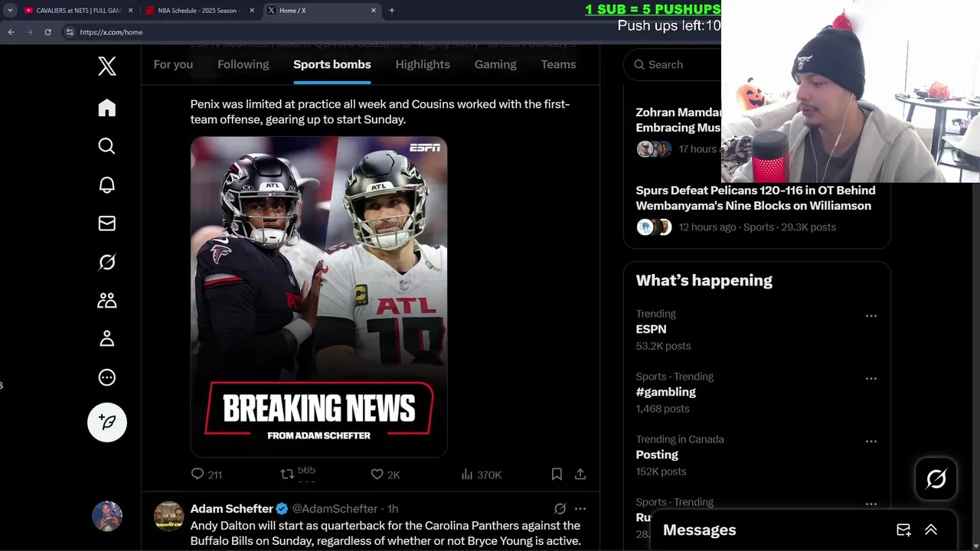The width and height of the screenshot is (980, 551).
Task: Expand the Messages drawer
Action: click(931, 530)
